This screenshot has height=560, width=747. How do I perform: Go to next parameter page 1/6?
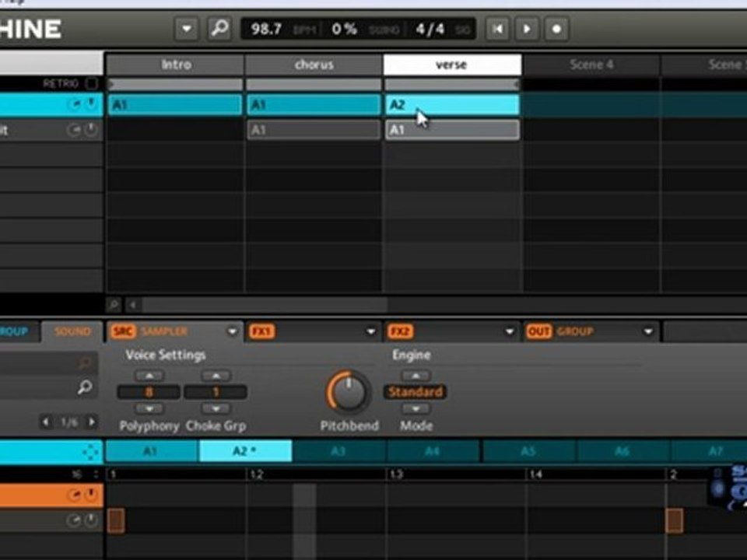92,422
